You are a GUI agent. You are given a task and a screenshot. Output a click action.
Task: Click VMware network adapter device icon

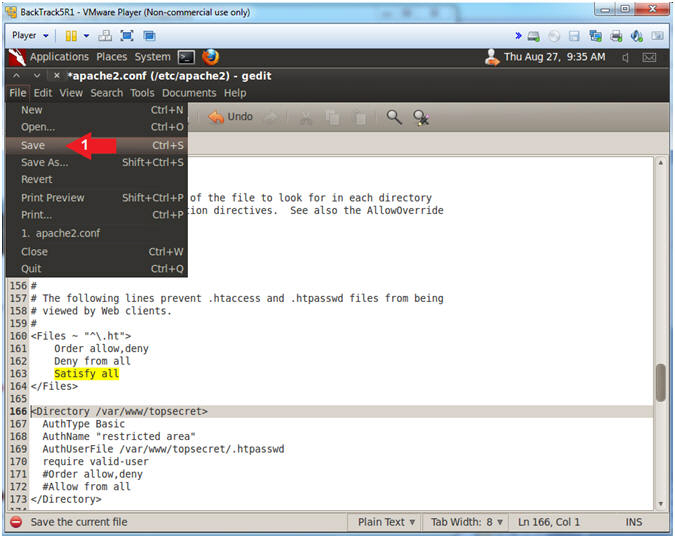click(x=595, y=36)
